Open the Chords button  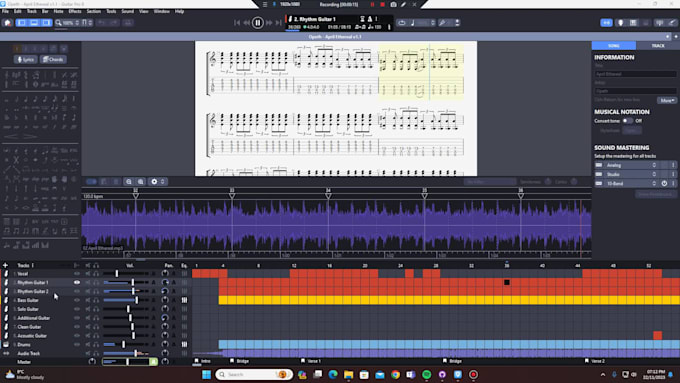[53, 59]
